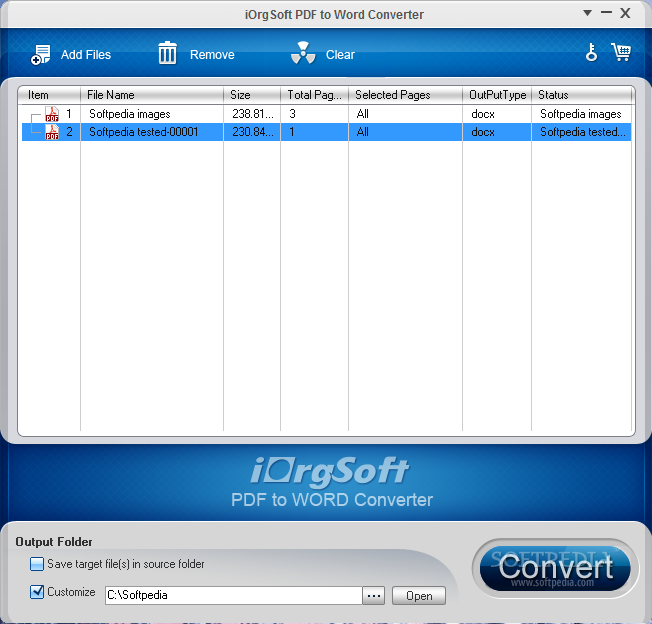652x624 pixels.
Task: Click status cell Softpedia images
Action: pyautogui.click(x=580, y=114)
